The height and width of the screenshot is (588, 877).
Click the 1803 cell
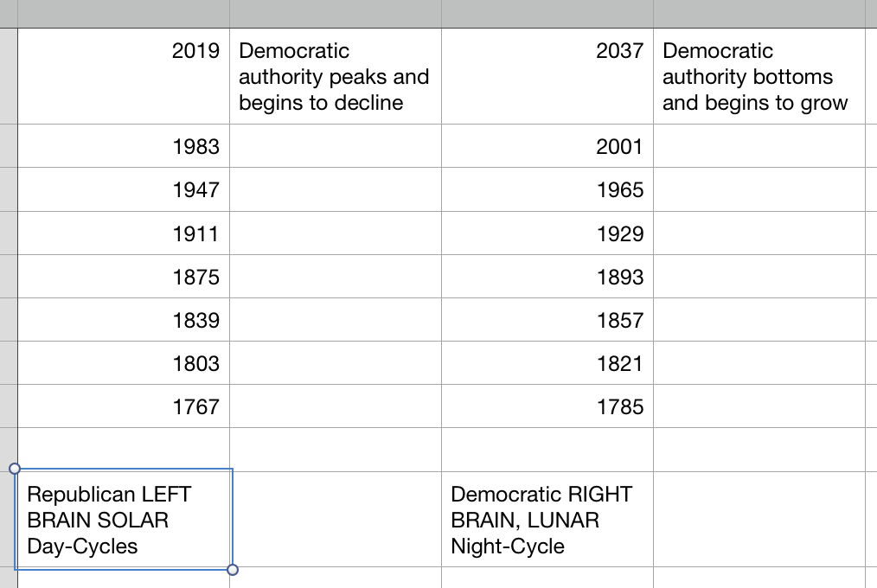coord(124,363)
